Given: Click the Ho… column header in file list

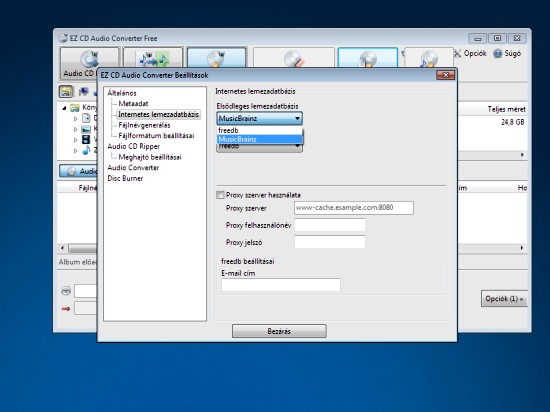Looking at the screenshot, I should coord(522,188).
